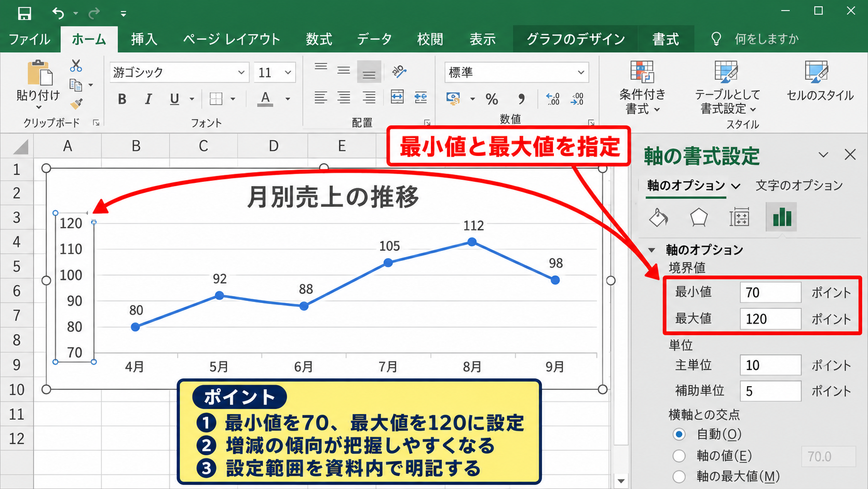868x489 pixels.
Task: Toggle Bold formatting
Action: coord(122,99)
